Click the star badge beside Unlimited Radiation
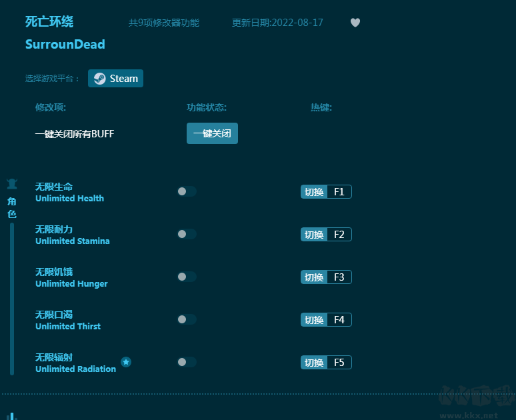 126,362
